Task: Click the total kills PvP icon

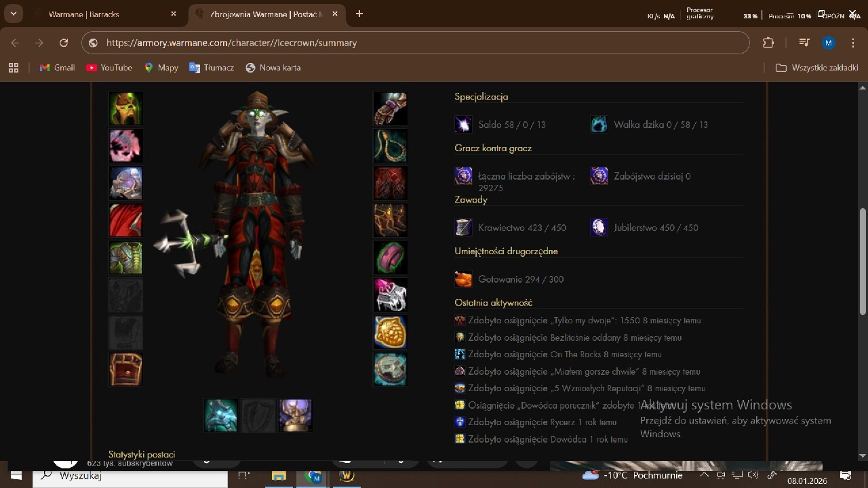Action: [463, 176]
